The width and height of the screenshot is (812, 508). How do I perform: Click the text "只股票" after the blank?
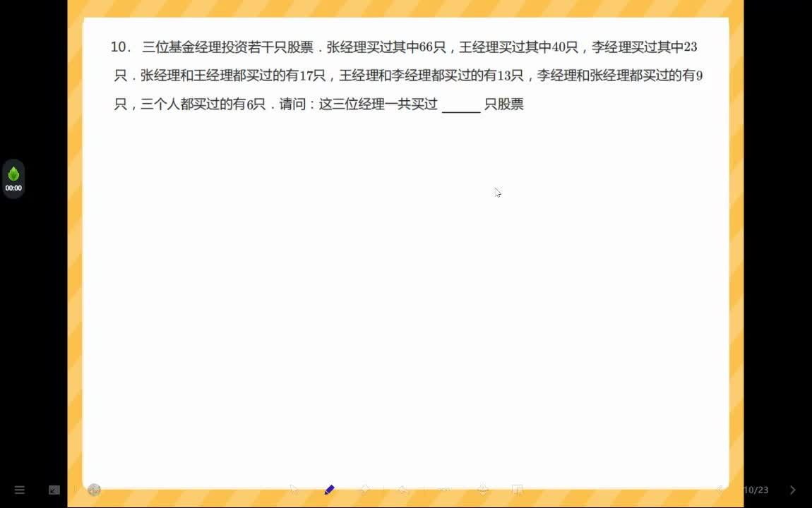click(504, 104)
